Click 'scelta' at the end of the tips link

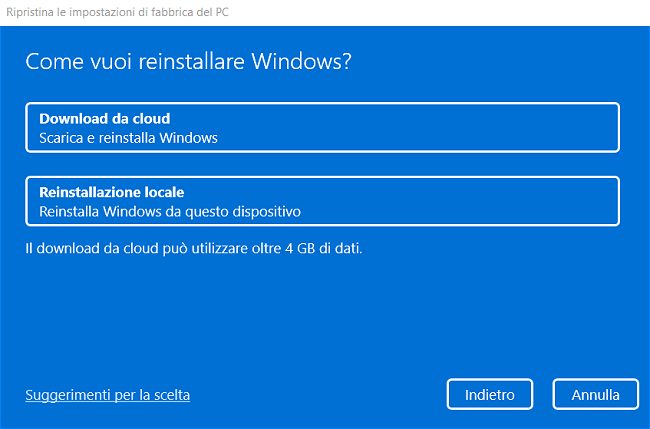click(x=169, y=395)
